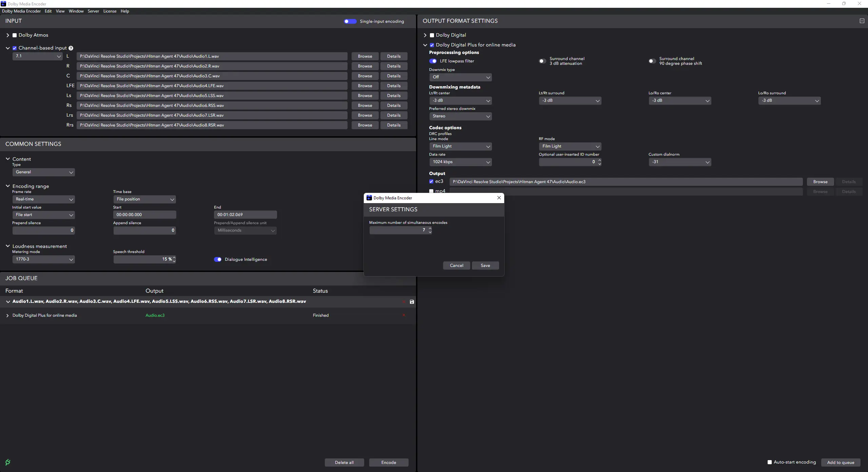
Task: Toggle Single-input encoding switch
Action: [350, 21]
